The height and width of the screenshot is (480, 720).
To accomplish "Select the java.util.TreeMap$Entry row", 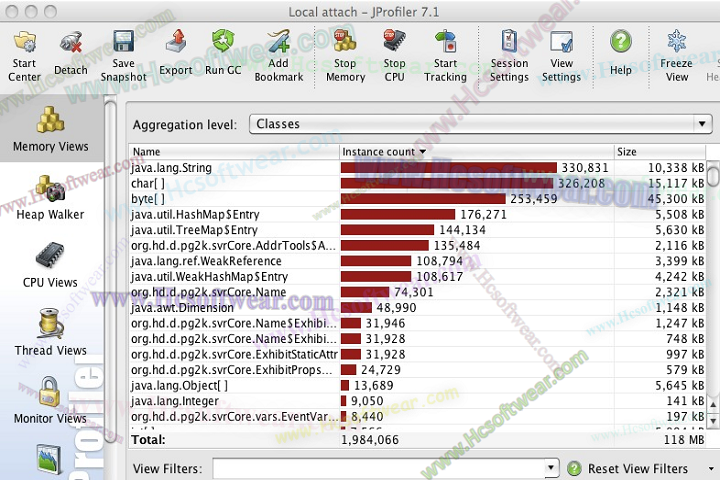I will pyautogui.click(x=417, y=230).
